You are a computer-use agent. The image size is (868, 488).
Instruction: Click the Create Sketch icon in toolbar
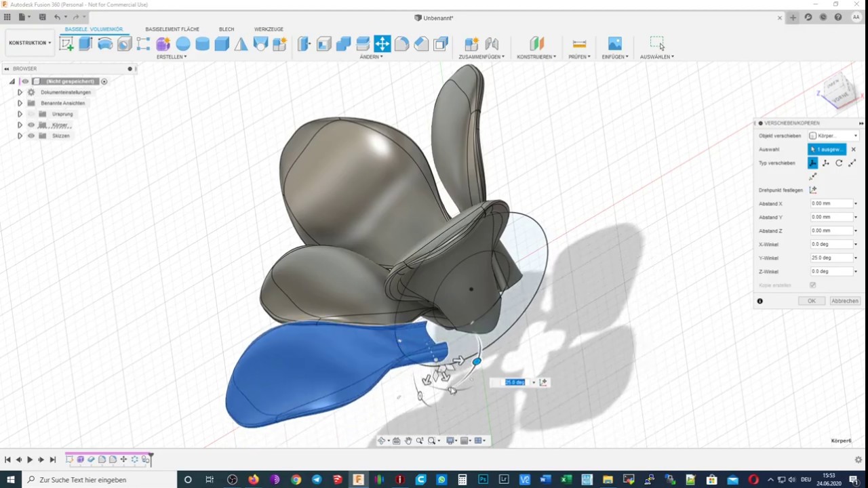pos(66,44)
